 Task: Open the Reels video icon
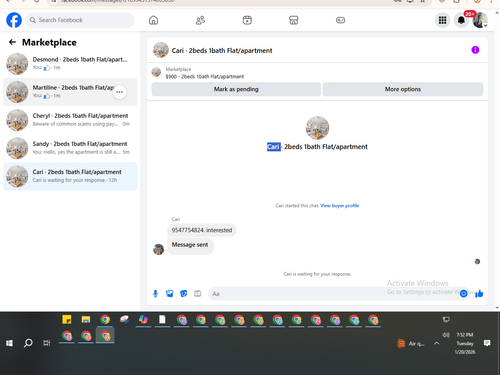[247, 20]
